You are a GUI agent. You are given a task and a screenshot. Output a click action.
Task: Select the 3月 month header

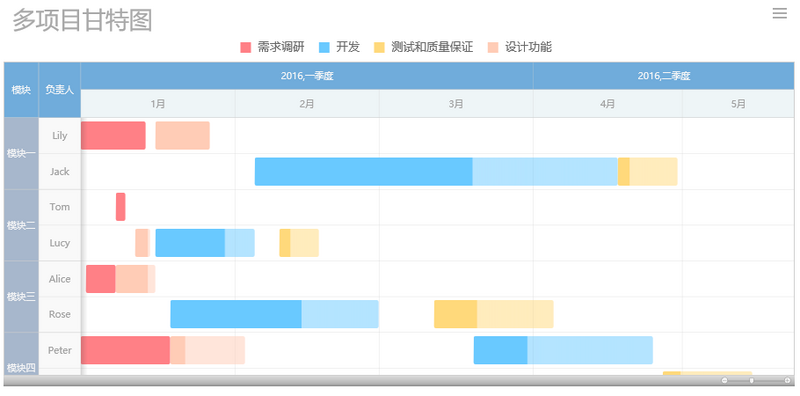456,104
